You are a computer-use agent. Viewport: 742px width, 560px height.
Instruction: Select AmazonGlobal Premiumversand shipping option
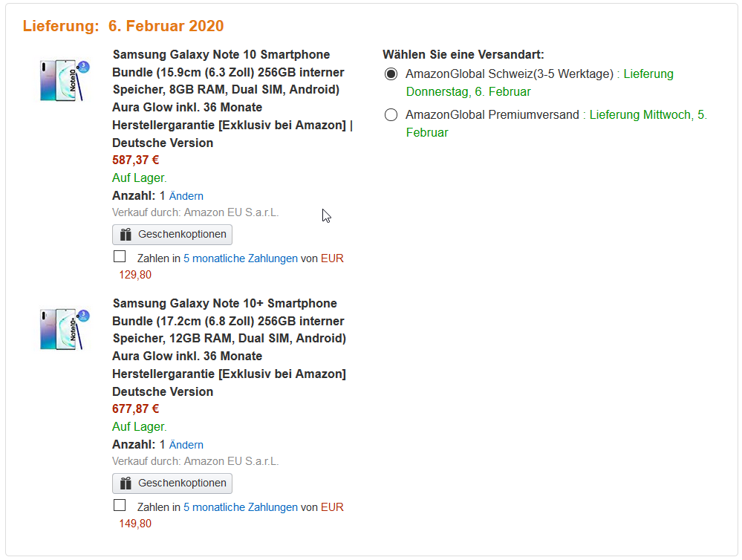391,115
